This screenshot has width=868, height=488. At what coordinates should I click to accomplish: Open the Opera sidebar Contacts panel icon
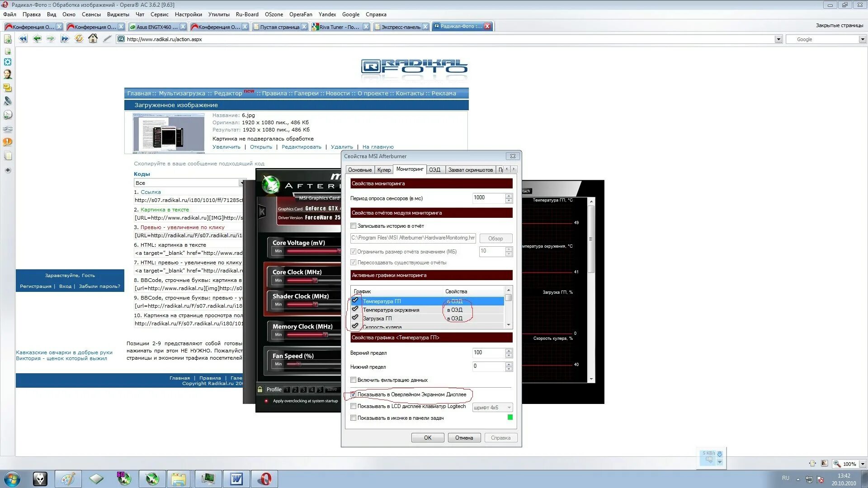pyautogui.click(x=8, y=75)
